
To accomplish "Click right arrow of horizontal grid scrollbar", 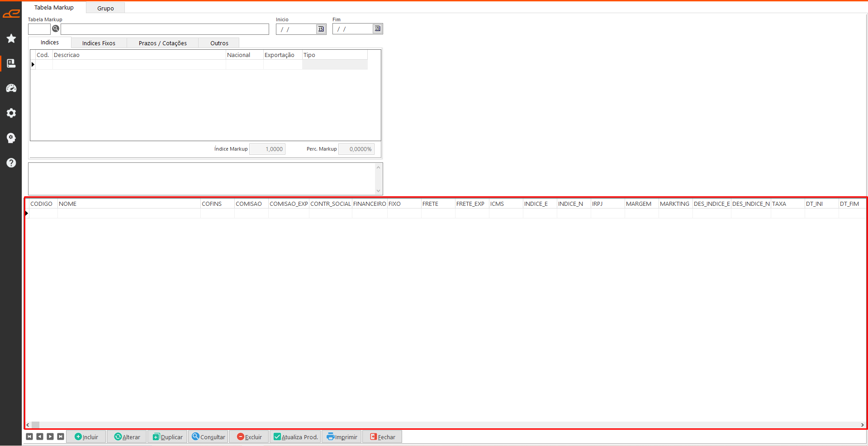I will (862, 425).
